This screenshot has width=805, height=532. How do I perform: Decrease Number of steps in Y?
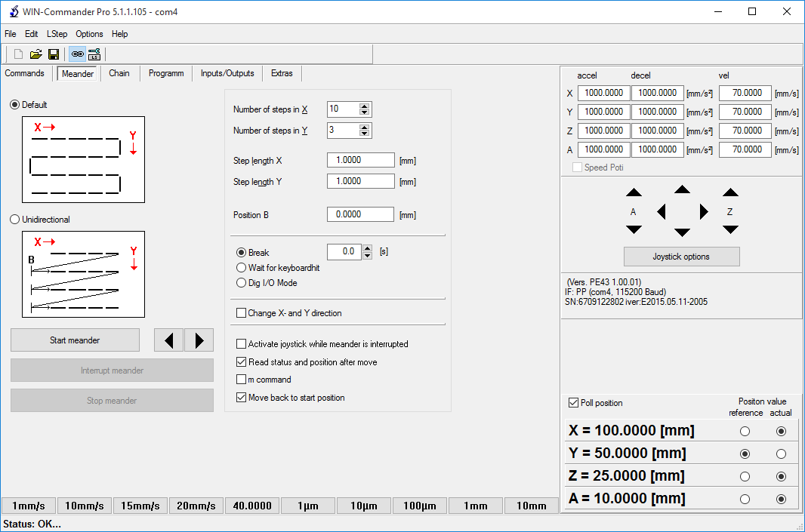(x=365, y=133)
